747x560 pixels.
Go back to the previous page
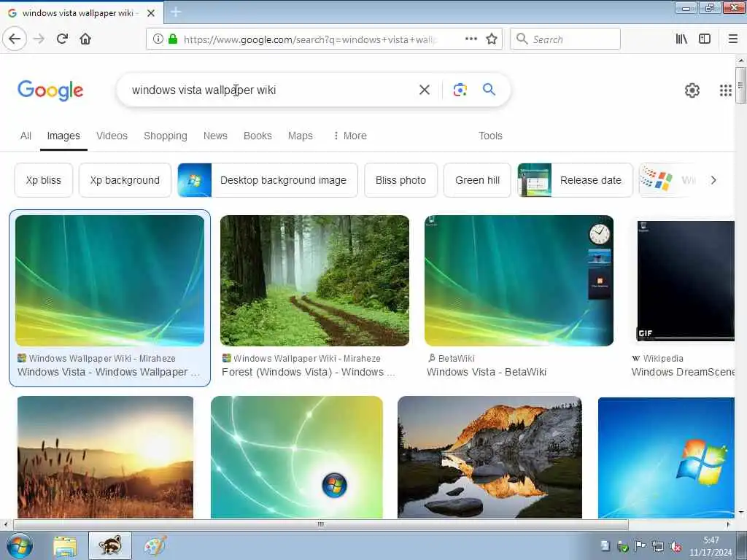[x=15, y=39]
